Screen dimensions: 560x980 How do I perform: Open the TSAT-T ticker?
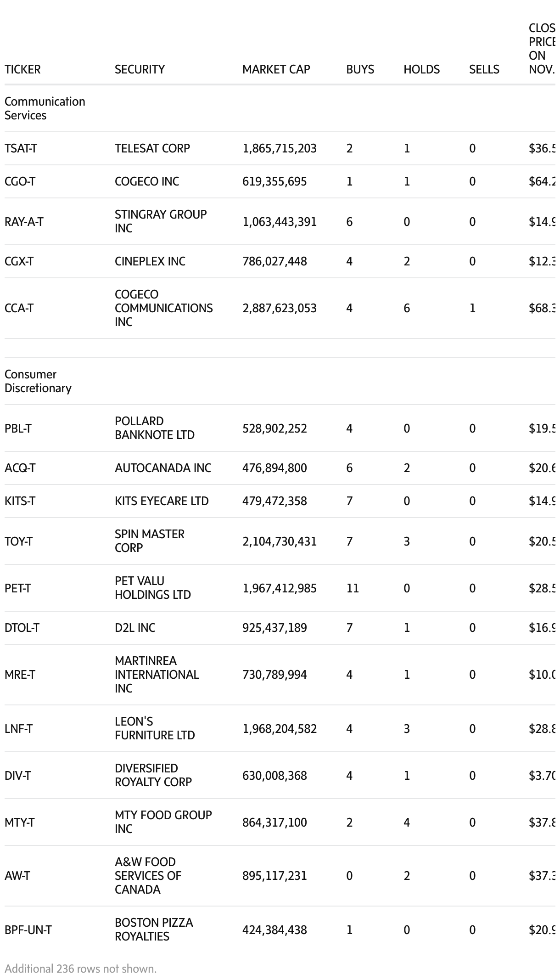coord(21,148)
